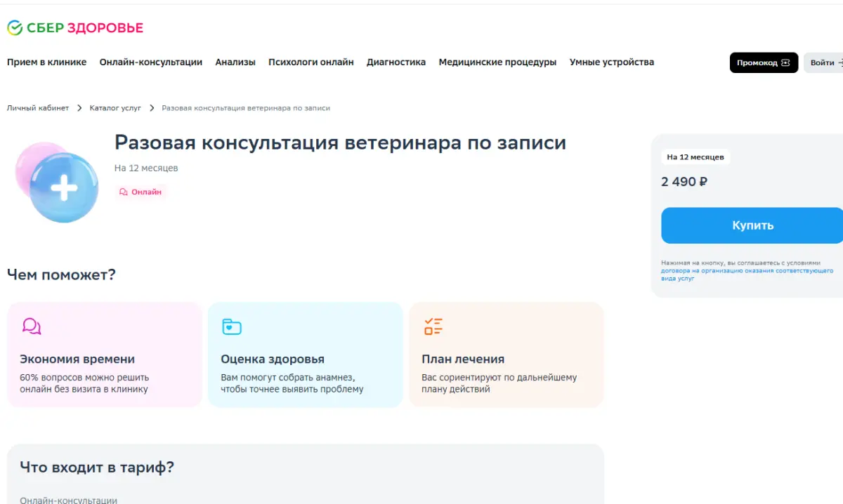The width and height of the screenshot is (843, 504).
Task: Click the На 12 месяцев subtitle under heading
Action: (146, 168)
